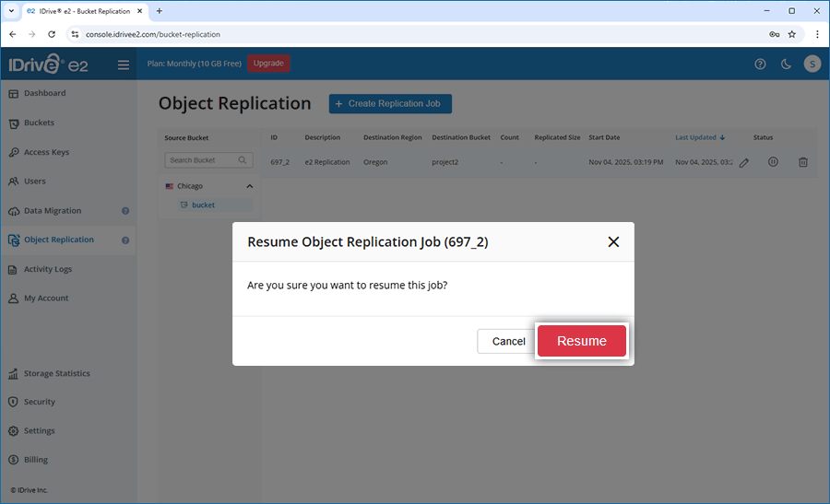Viewport: 830px width, 504px height.
Task: Confirm with the red Resume button
Action: tap(581, 341)
